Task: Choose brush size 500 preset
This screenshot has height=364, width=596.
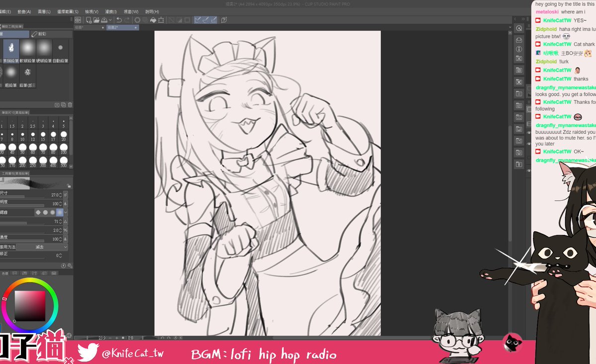Action: 64,162
